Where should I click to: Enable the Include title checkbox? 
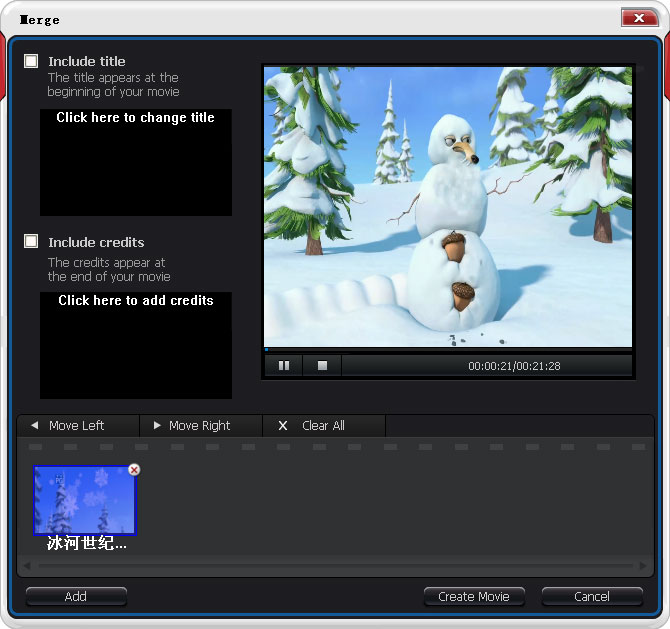pos(31,61)
